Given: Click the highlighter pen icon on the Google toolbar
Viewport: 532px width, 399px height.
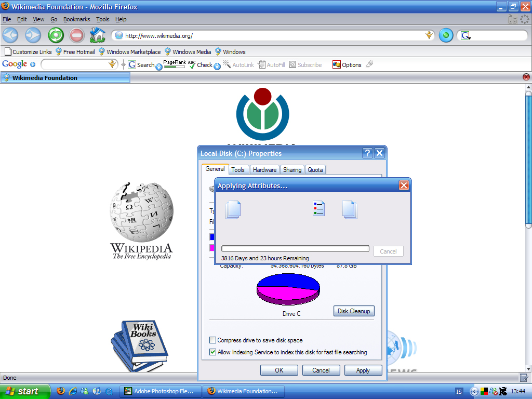Looking at the screenshot, I should (x=370, y=64).
